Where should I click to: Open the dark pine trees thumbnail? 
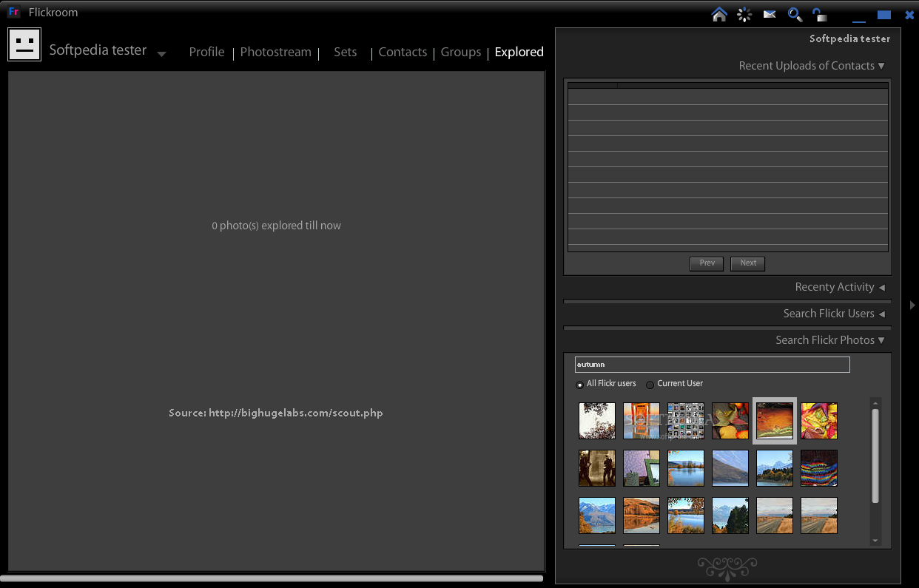coord(730,516)
